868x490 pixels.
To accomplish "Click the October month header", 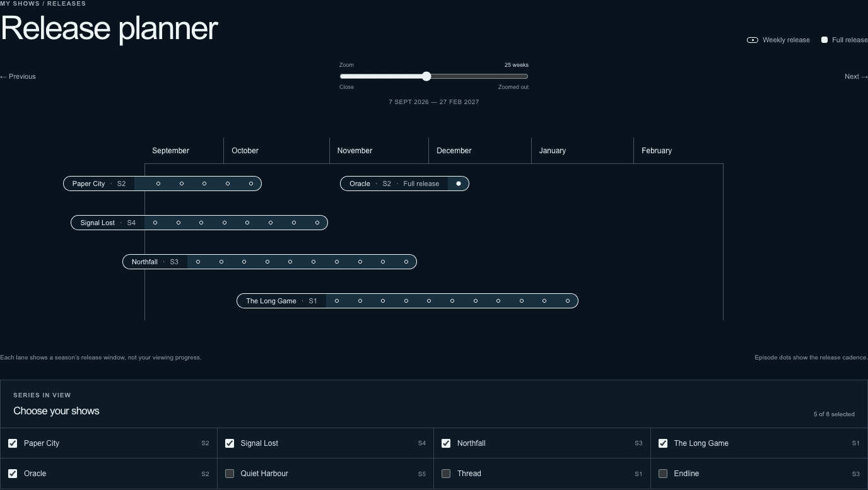I will tap(245, 151).
